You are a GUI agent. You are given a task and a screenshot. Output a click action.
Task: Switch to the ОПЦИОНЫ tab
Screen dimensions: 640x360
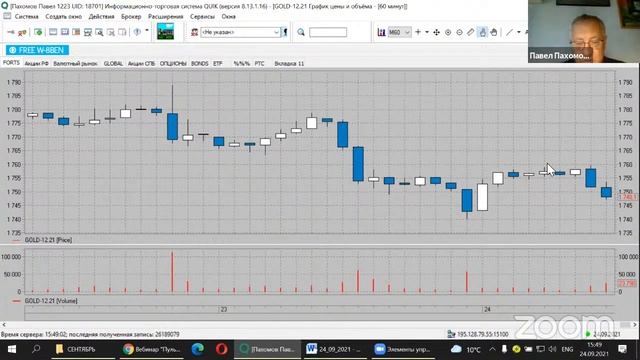pos(173,64)
